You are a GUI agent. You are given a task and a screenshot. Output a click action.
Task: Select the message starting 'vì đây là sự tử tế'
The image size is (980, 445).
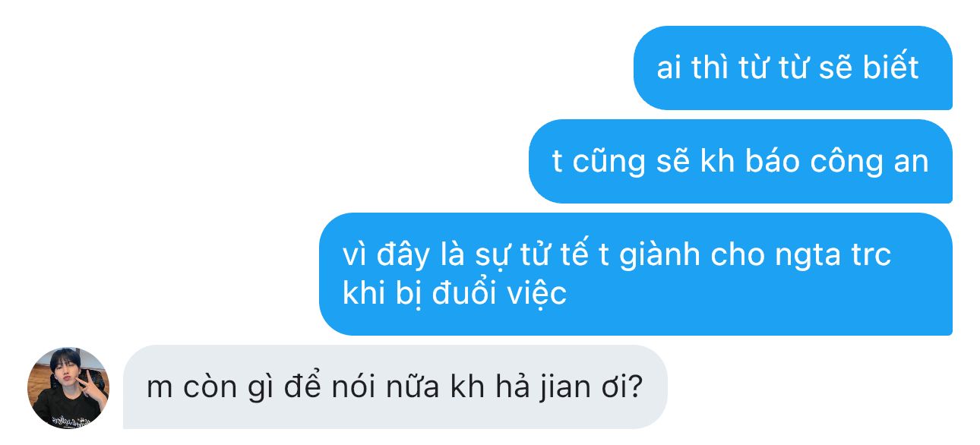point(635,274)
